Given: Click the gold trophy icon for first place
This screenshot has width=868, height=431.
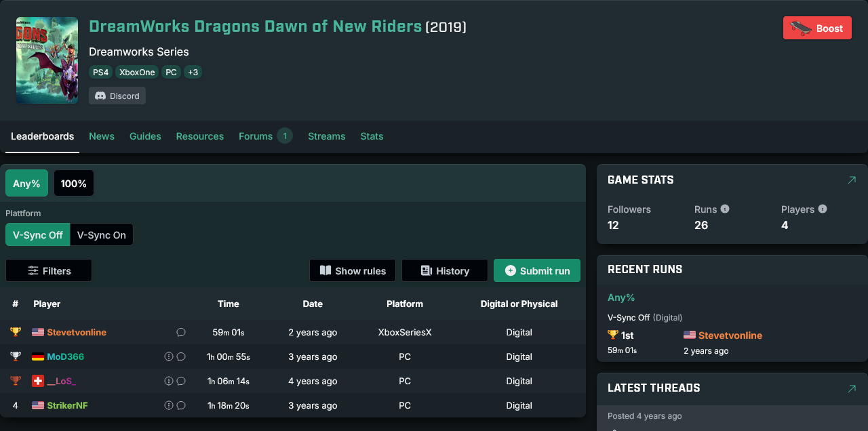Looking at the screenshot, I should (16, 332).
